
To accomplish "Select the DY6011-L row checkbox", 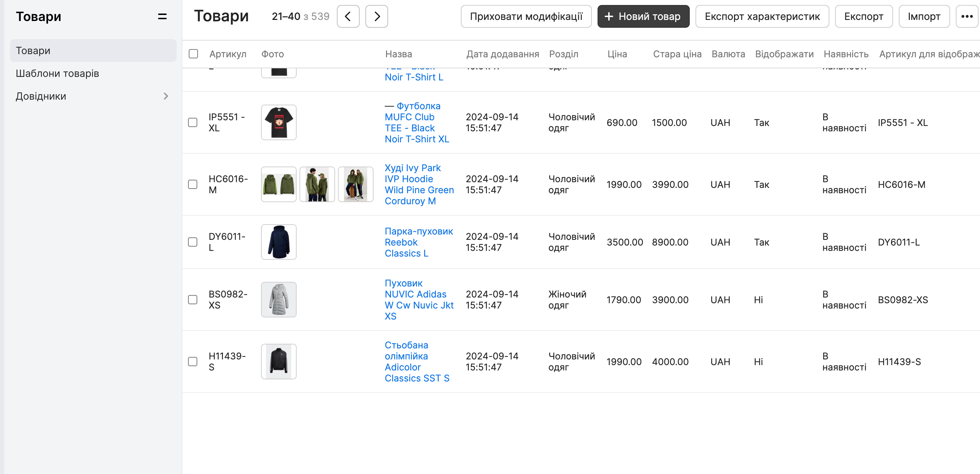I will [193, 242].
